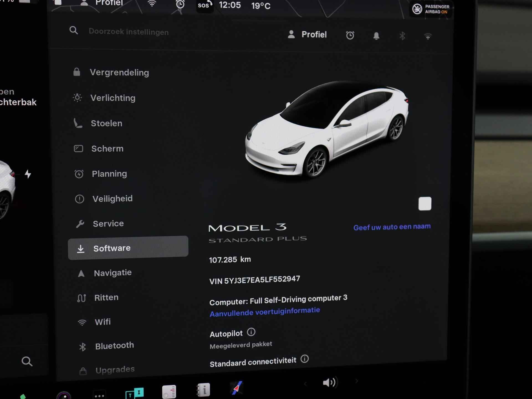Click the info icon next to Autopilot
The height and width of the screenshot is (399, 532).
coord(251,332)
